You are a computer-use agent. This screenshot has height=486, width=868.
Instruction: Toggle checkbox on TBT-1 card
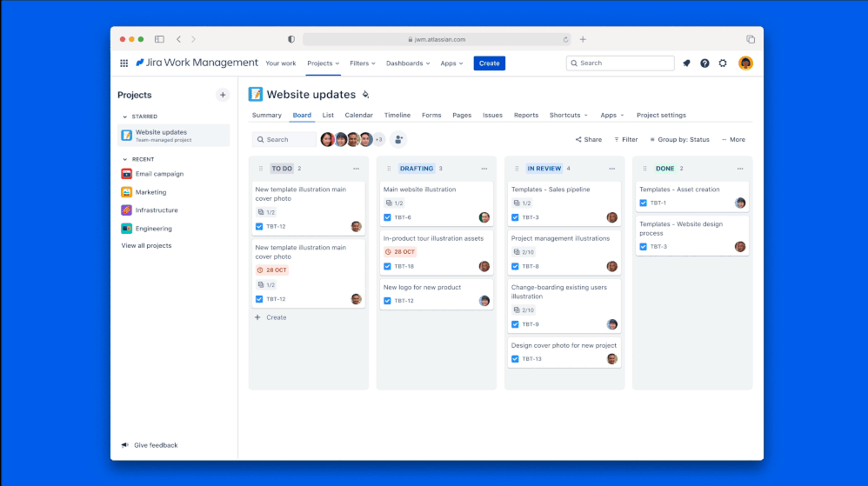(644, 203)
